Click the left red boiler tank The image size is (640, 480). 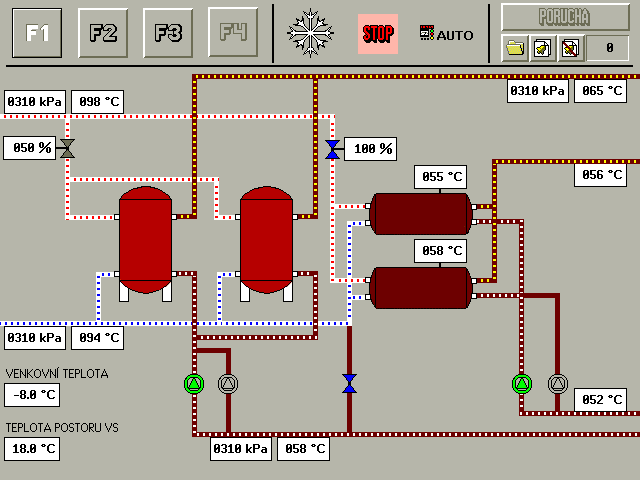(x=145, y=240)
